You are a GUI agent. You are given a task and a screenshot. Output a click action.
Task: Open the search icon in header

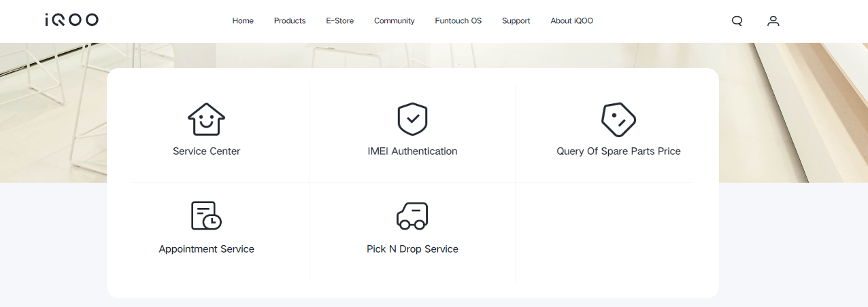point(737,21)
